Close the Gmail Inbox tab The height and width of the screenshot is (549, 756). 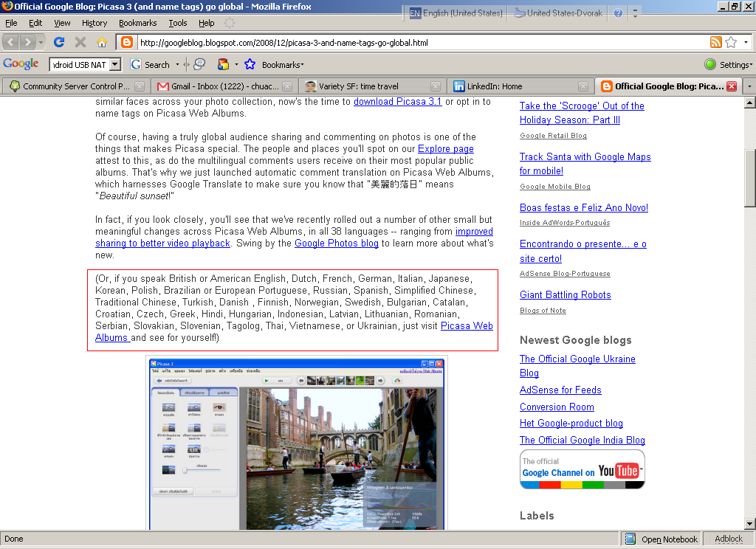tap(287, 86)
